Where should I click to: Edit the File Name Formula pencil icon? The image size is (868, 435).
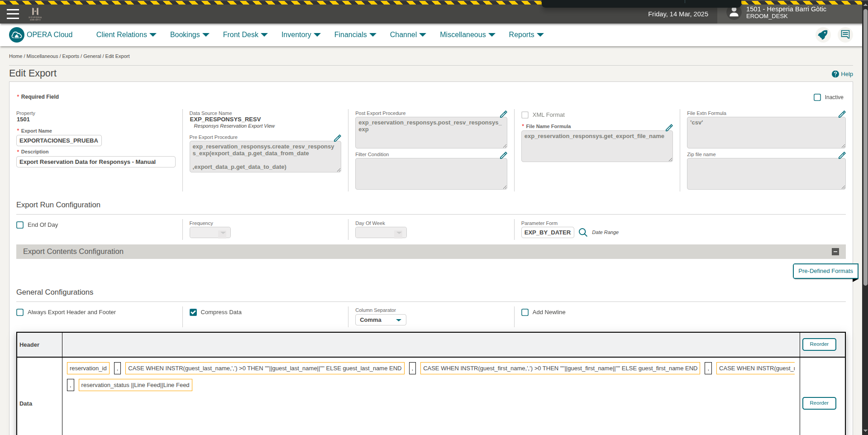669,128
